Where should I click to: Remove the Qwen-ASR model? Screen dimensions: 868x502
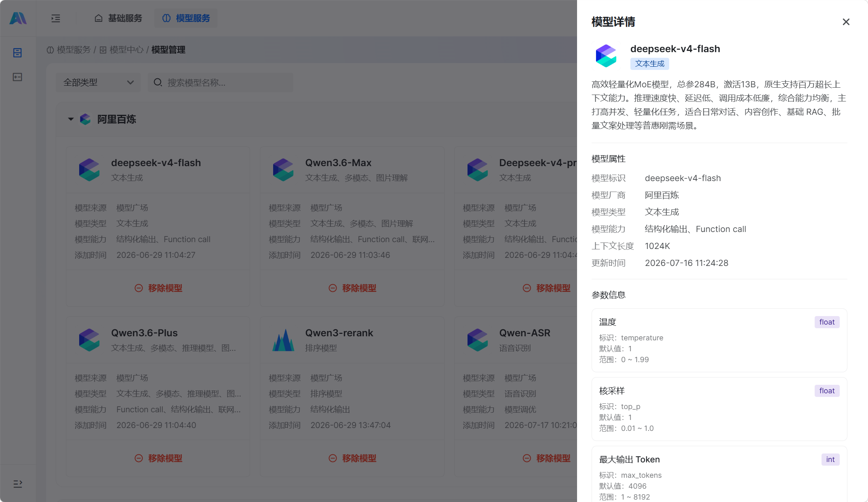coord(546,458)
